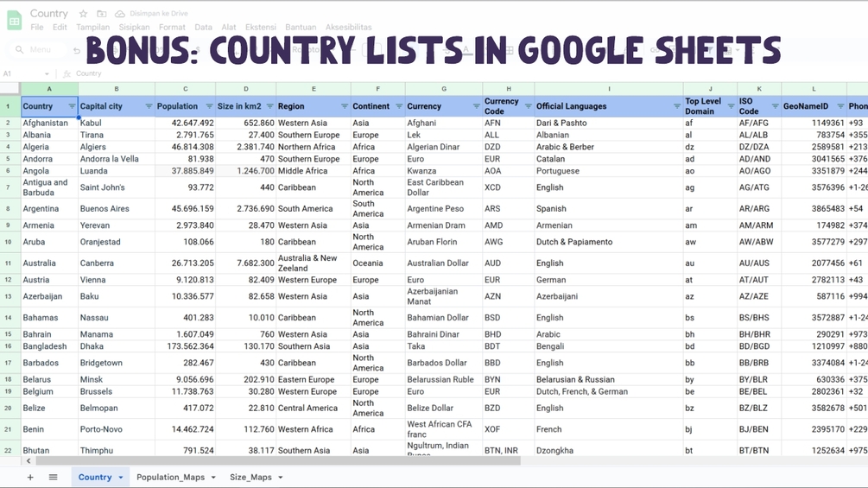Open filter icon on Population header
Image resolution: width=868 pixels, height=488 pixels.
209,106
